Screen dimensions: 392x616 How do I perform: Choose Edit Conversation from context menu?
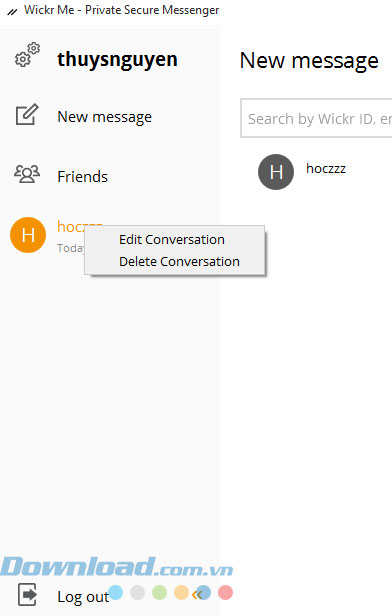point(172,240)
